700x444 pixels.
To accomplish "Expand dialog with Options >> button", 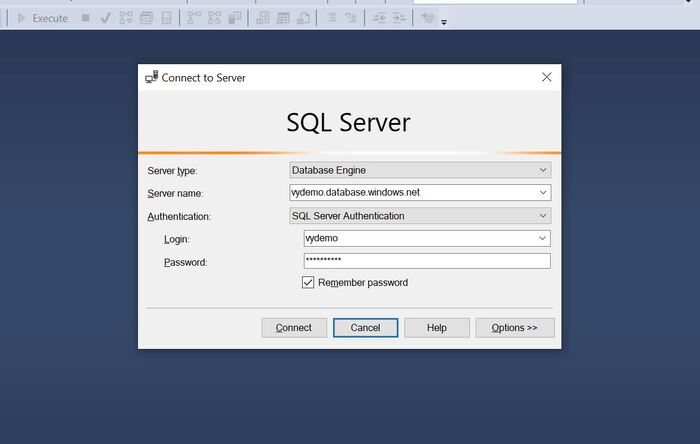I will click(x=515, y=328).
